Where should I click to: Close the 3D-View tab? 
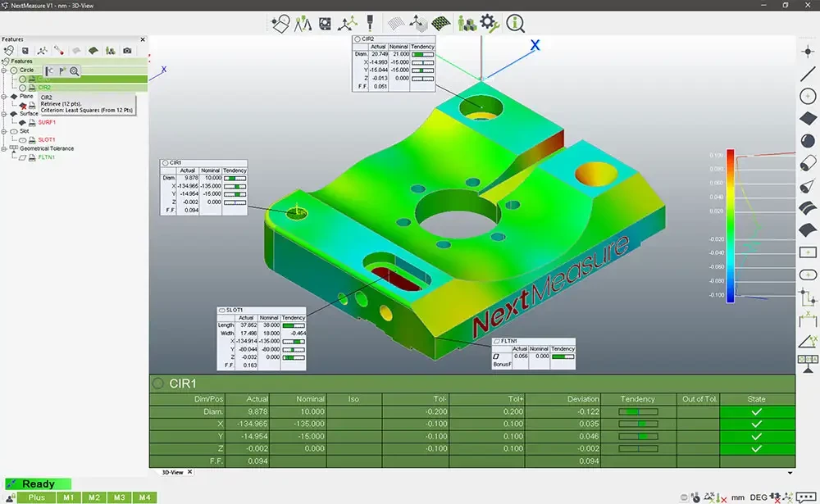tap(190, 471)
